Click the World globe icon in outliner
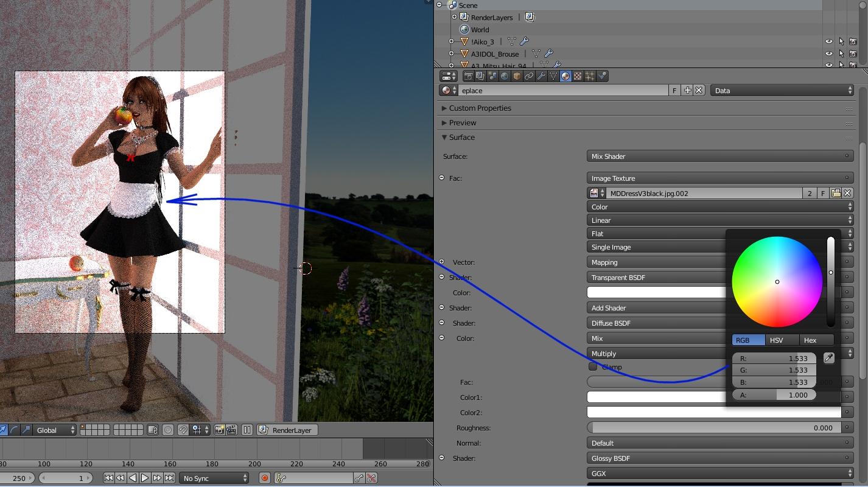 (464, 29)
